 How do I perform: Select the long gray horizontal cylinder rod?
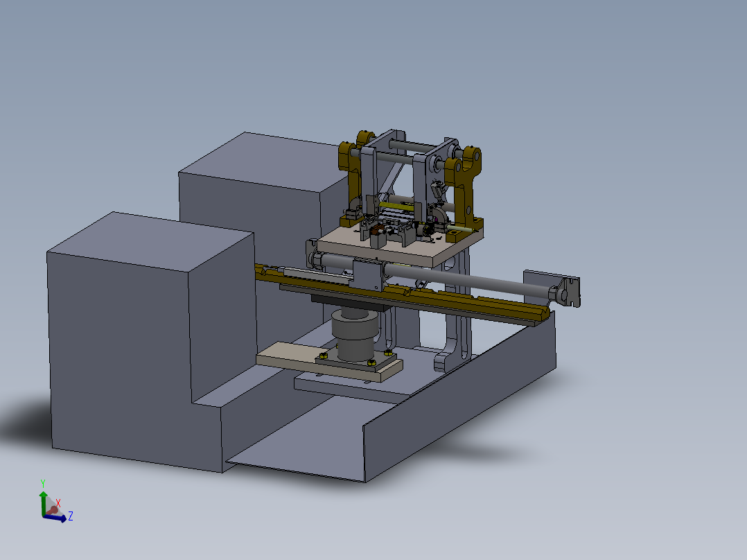click(467, 279)
